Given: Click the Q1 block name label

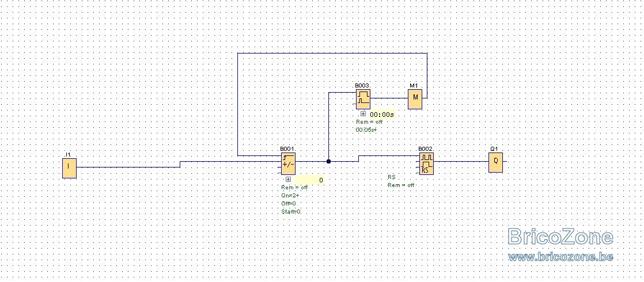Looking at the screenshot, I should (494, 149).
